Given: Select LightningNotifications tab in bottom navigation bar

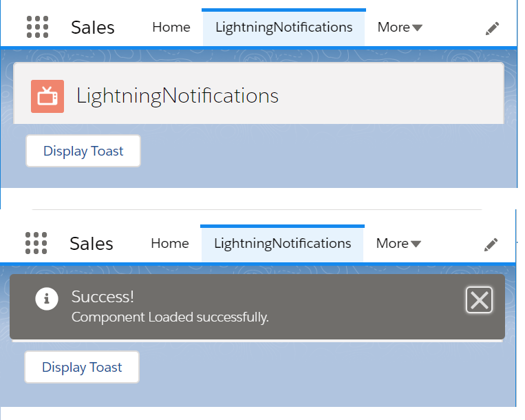Looking at the screenshot, I should (x=282, y=244).
